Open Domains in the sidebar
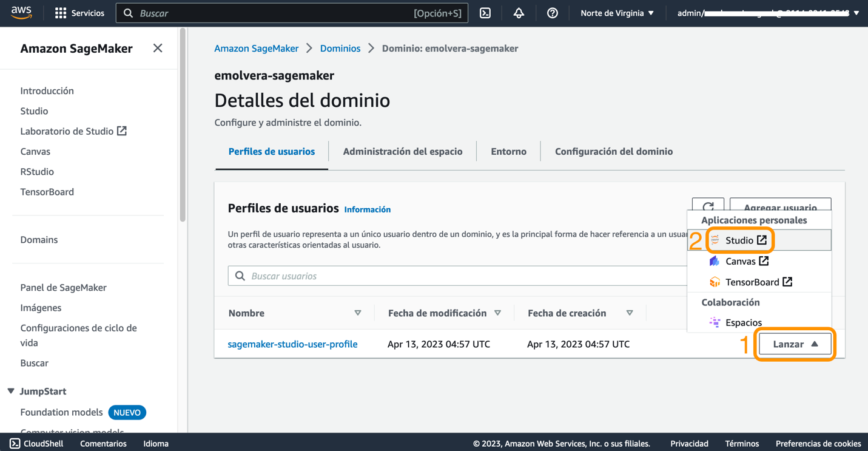This screenshot has width=868, height=451. coord(39,240)
